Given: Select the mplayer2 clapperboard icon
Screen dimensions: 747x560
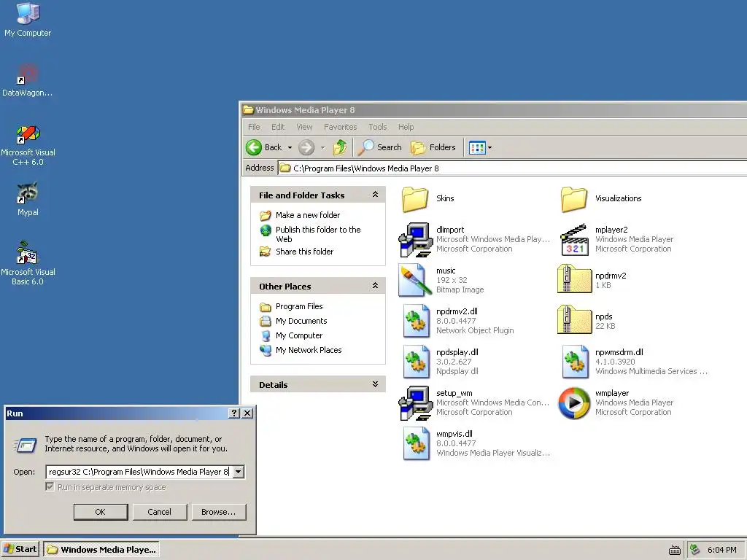Looking at the screenshot, I should coord(574,239).
